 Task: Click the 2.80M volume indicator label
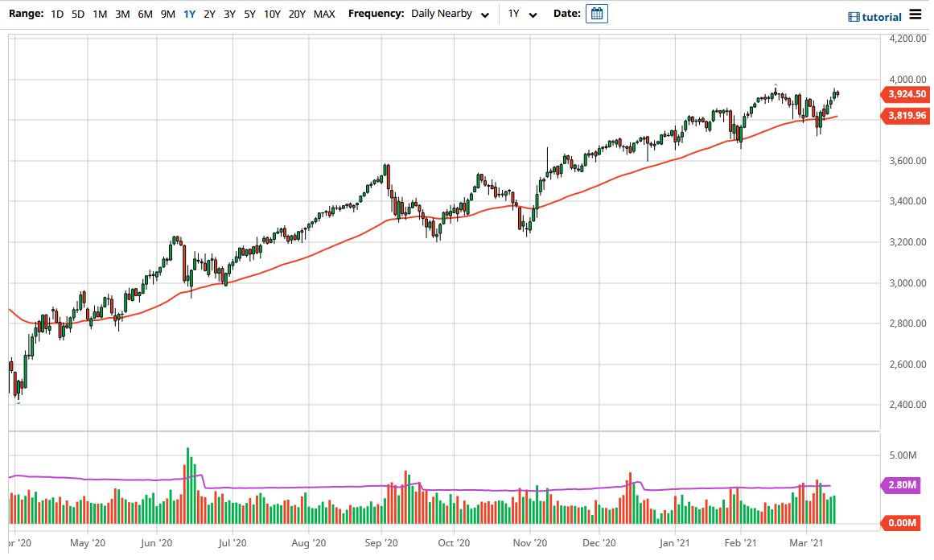pos(903,484)
